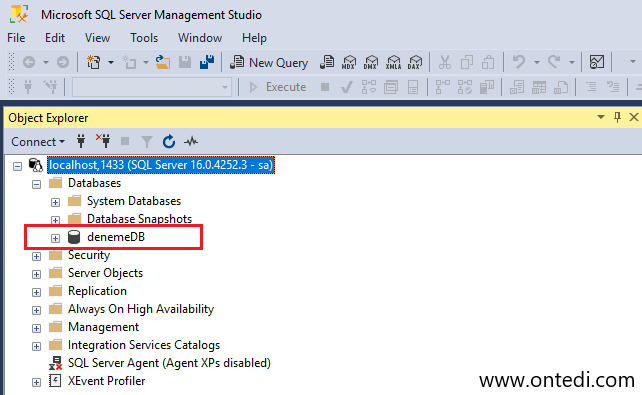The image size is (642, 395).
Task: Click the DMX query icon
Action: [x=371, y=62]
